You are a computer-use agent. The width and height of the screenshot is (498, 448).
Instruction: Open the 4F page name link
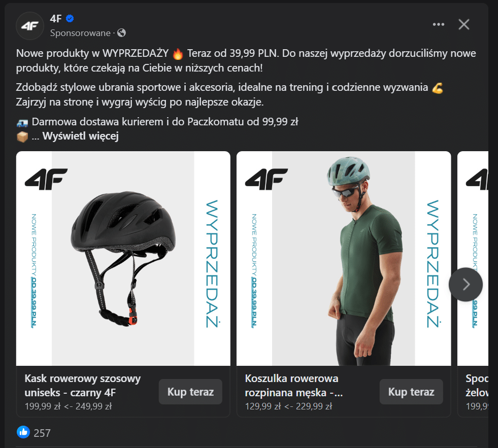[56, 18]
